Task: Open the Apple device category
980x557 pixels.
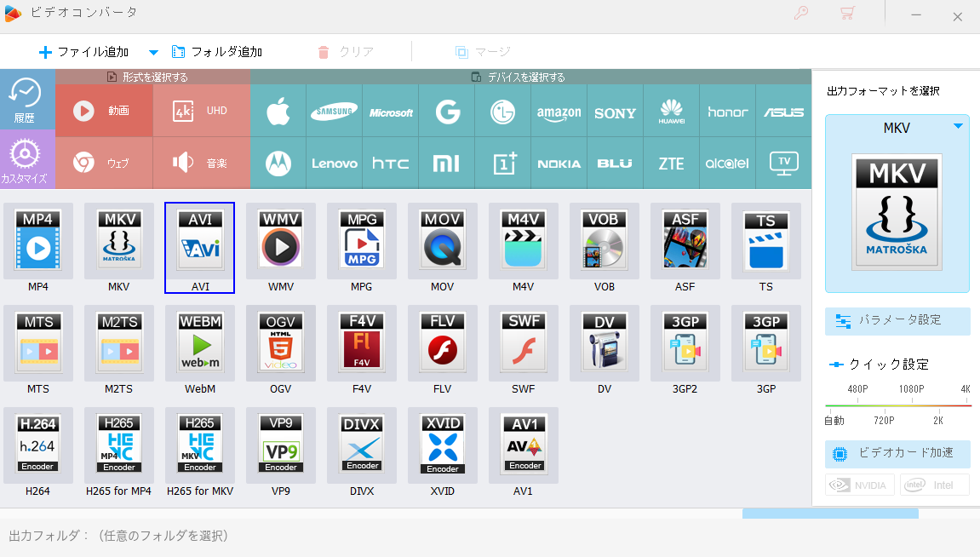Action: [x=278, y=111]
